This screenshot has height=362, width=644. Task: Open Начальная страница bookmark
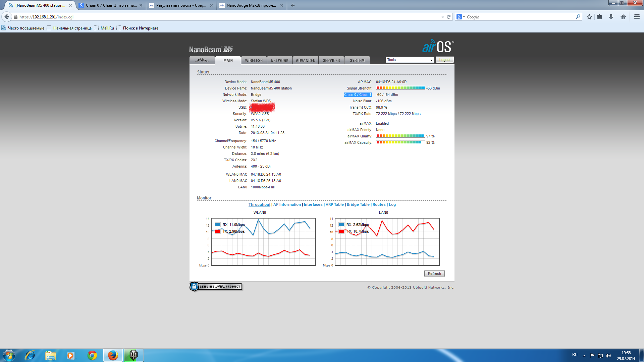click(x=69, y=28)
